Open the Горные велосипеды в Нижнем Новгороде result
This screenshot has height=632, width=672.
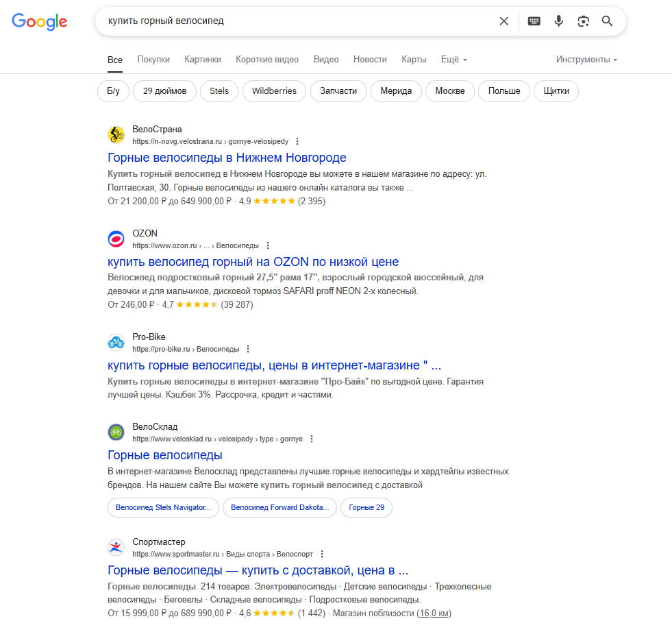[226, 158]
